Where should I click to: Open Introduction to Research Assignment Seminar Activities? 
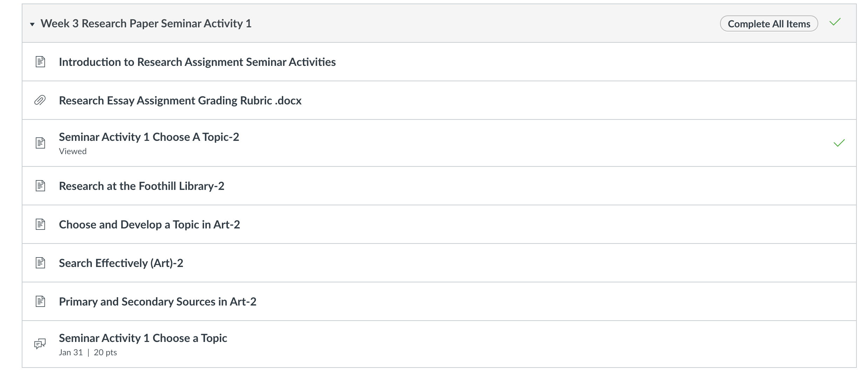(x=197, y=62)
